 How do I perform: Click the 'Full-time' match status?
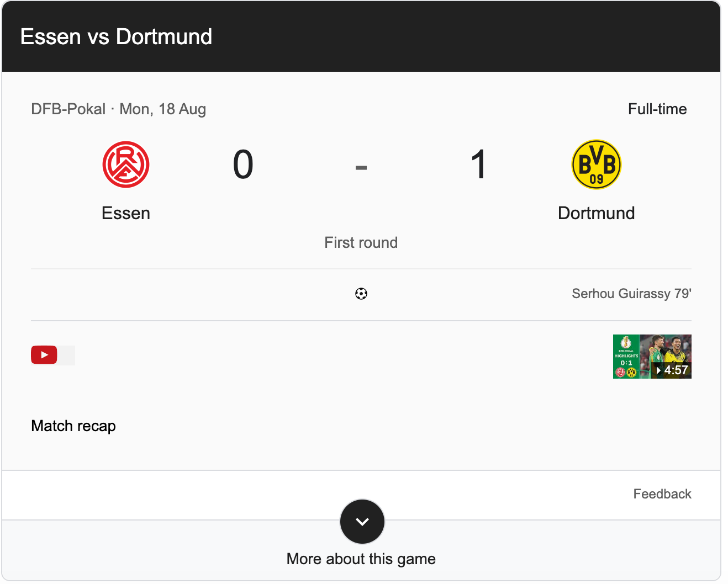pyautogui.click(x=657, y=109)
